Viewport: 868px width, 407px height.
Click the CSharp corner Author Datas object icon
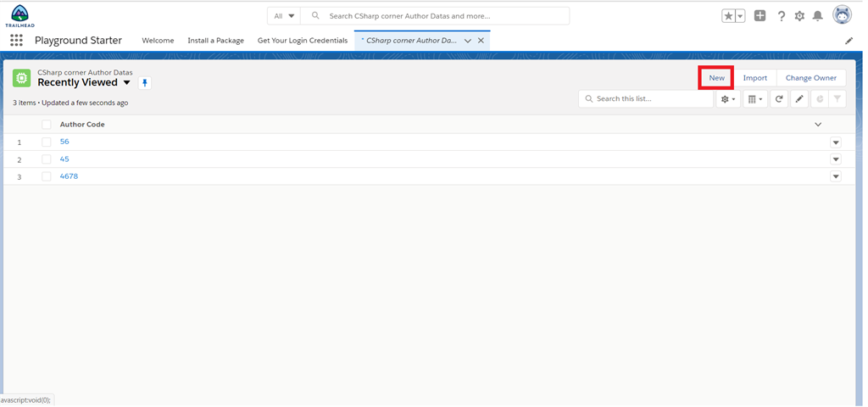pyautogui.click(x=21, y=78)
